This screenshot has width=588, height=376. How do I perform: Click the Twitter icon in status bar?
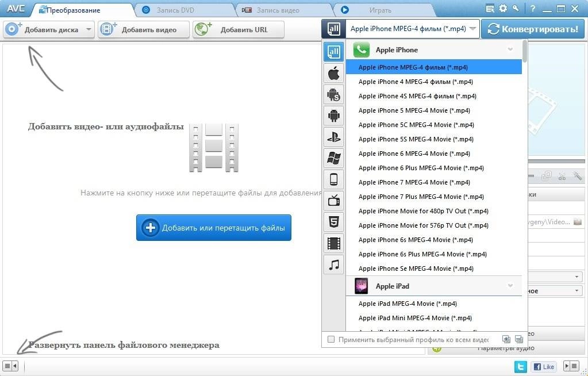[x=521, y=367]
